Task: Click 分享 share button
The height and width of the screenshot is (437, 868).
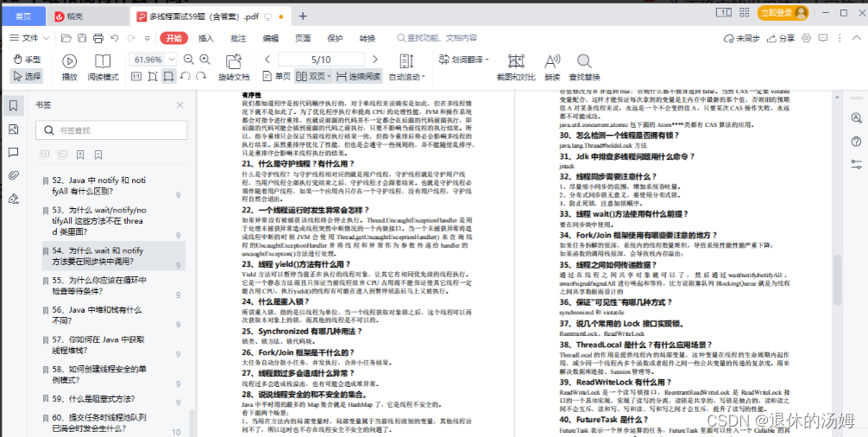Action: point(781,38)
